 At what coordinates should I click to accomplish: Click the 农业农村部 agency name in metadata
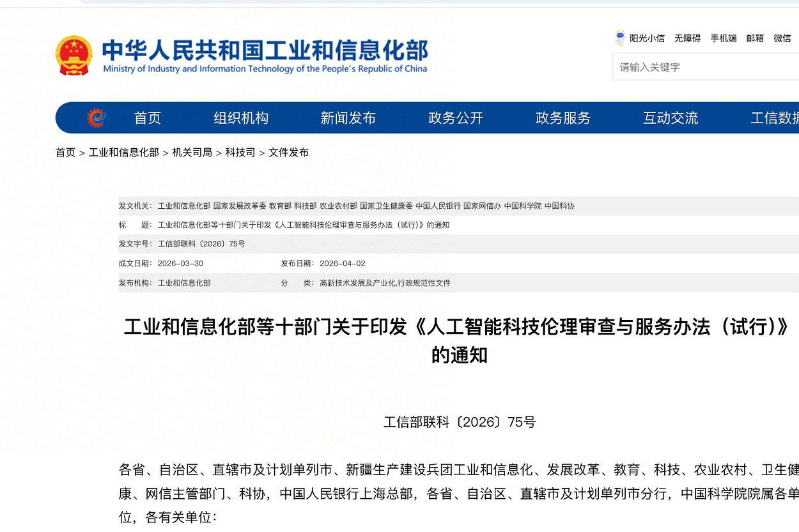[338, 206]
